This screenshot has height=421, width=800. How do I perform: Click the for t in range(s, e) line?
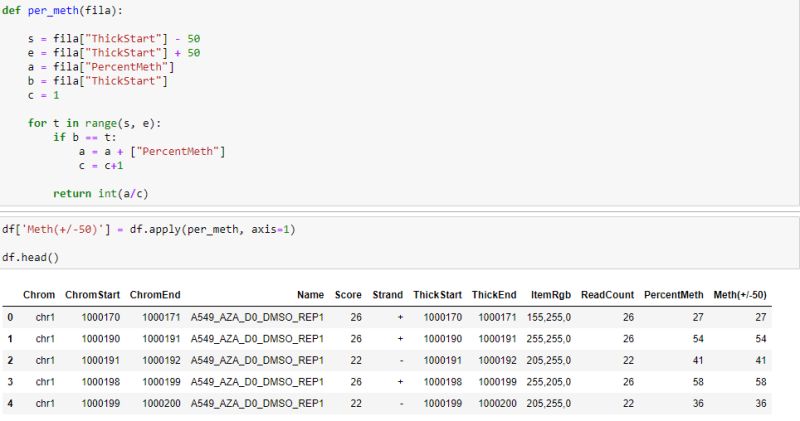click(x=94, y=123)
